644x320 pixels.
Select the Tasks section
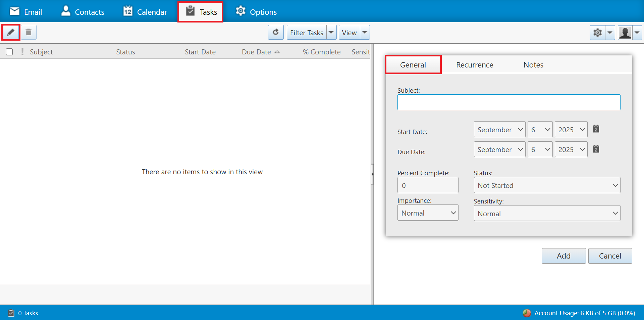[201, 12]
